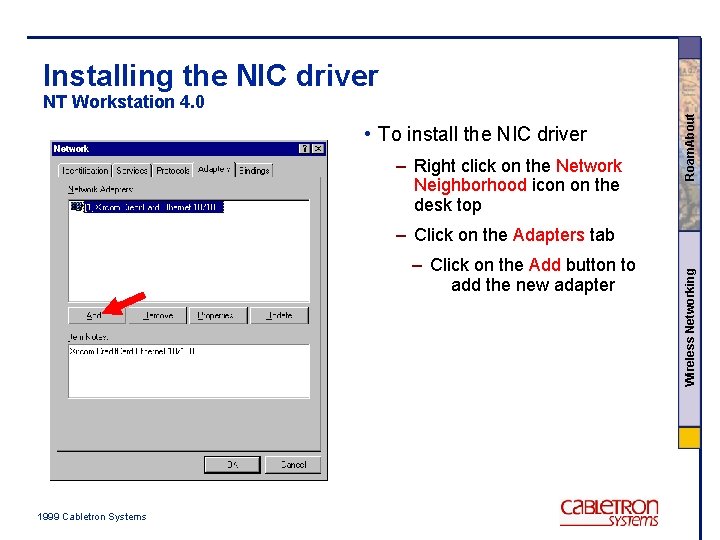The width and height of the screenshot is (720, 540).
Task: Click the network adapter card icon in list
Action: (76, 207)
